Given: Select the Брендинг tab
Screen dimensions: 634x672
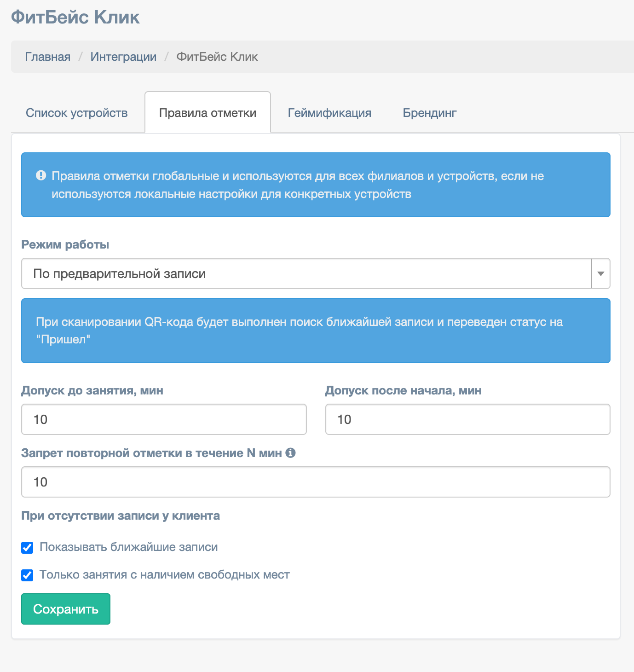Looking at the screenshot, I should [430, 113].
